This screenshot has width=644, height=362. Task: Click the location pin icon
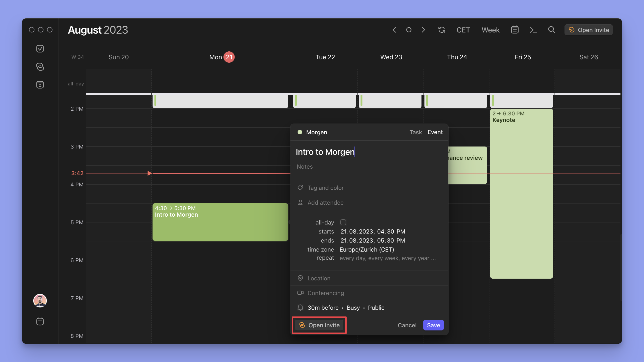click(300, 278)
